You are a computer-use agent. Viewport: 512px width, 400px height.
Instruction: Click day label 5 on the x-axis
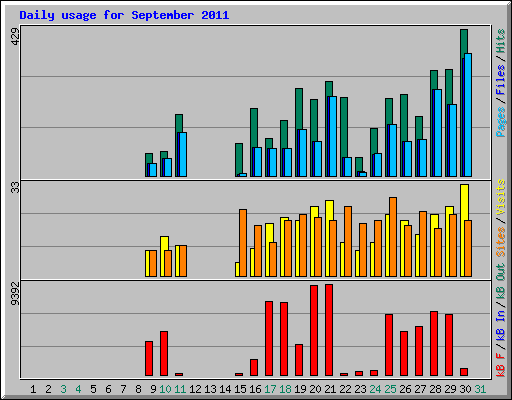93,389
